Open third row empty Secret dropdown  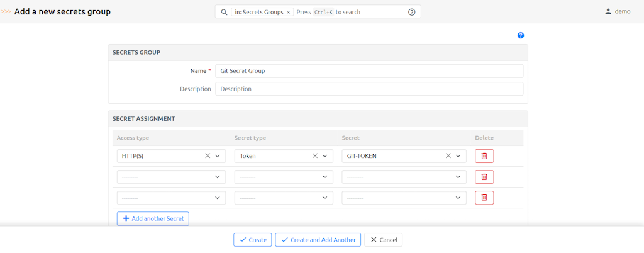point(404,198)
